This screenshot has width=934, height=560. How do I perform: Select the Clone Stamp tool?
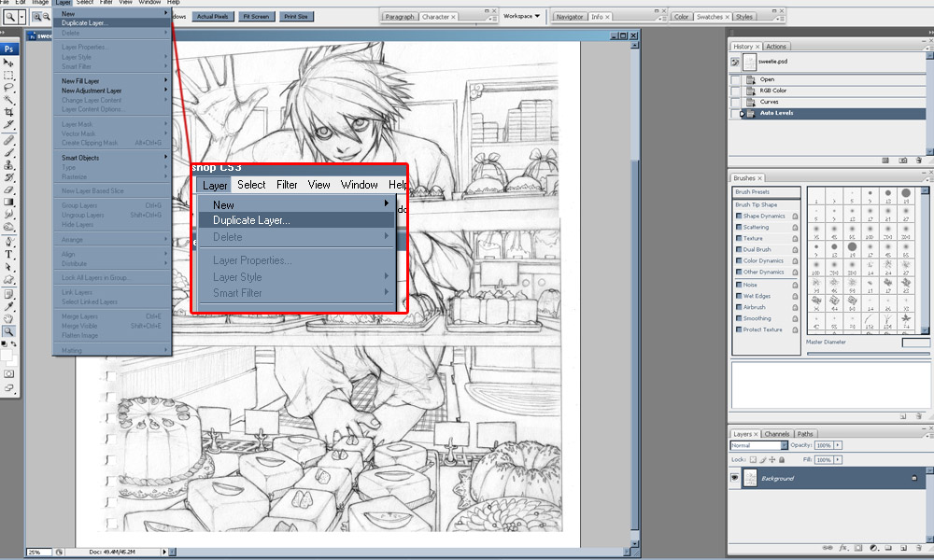coord(8,165)
